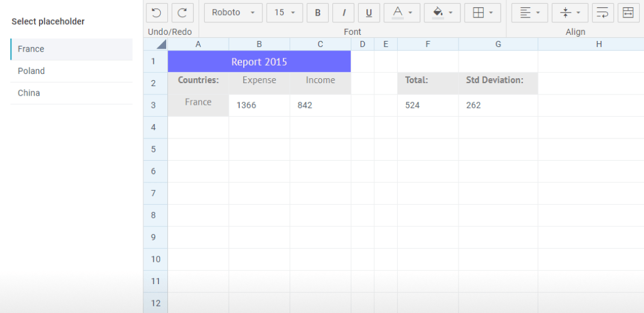Click the cell containing 1366

pos(259,105)
